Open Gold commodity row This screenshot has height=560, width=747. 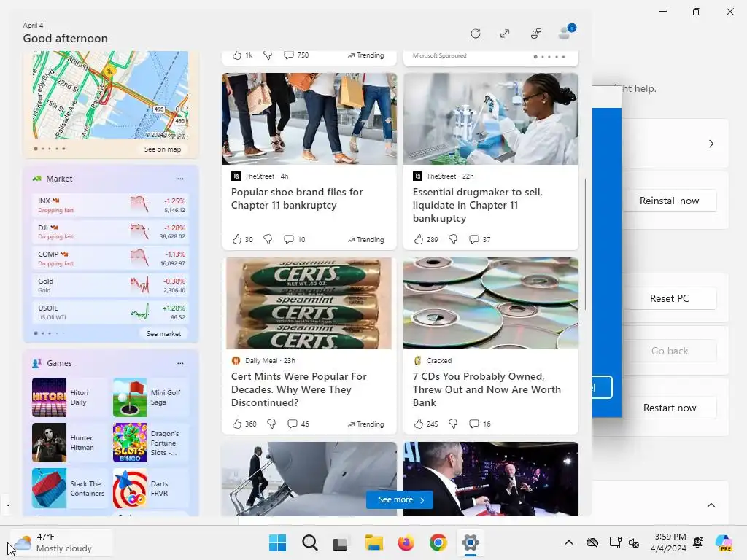pyautogui.click(x=111, y=285)
